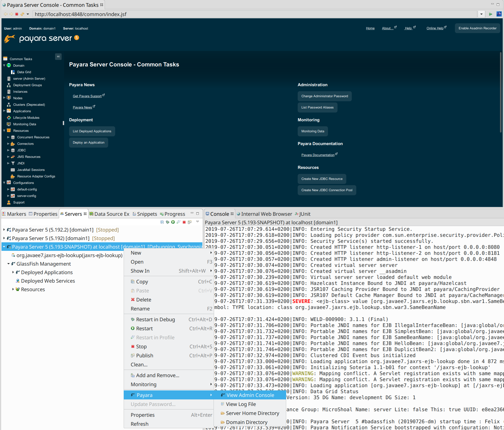This screenshot has height=430, width=504.
Task: Open the URL history dropdown arrow
Action: (481, 14)
